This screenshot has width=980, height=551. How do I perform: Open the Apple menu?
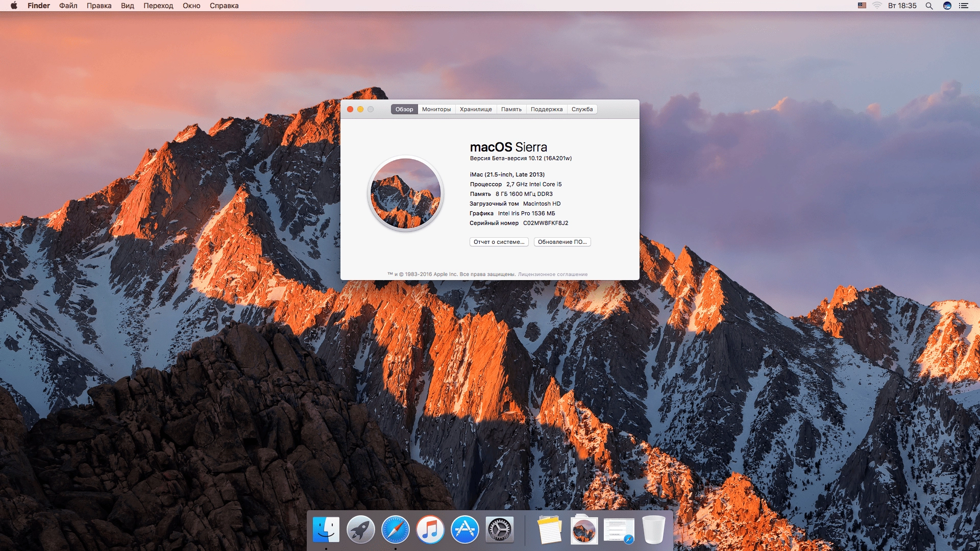pos(14,6)
